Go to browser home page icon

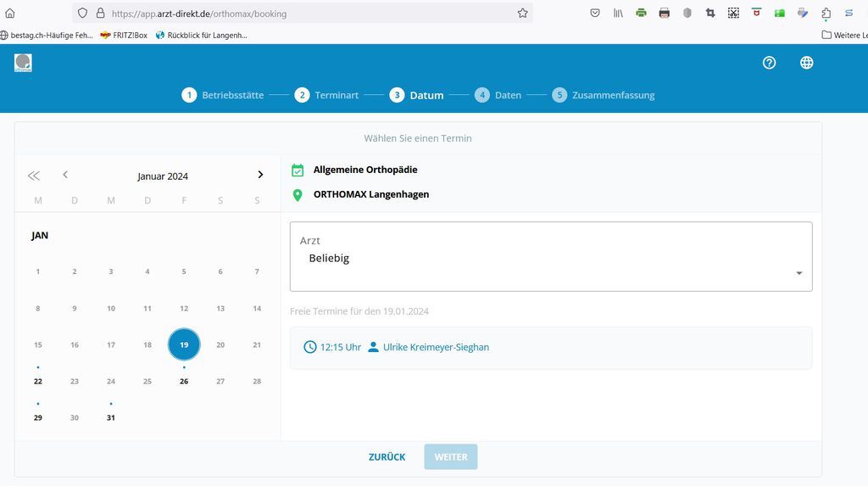(10, 14)
